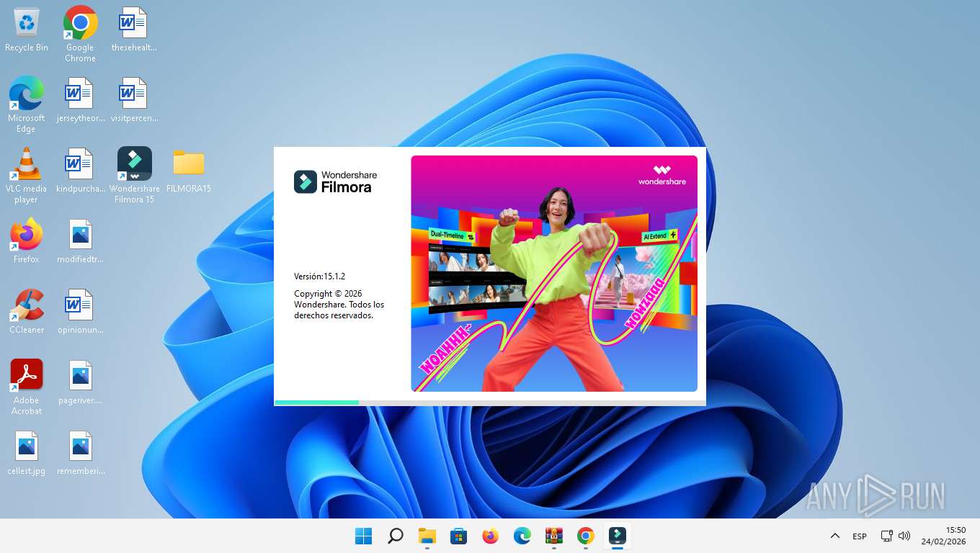Open File Explorer from the taskbar
Screen dimensions: 980x553
(427, 536)
